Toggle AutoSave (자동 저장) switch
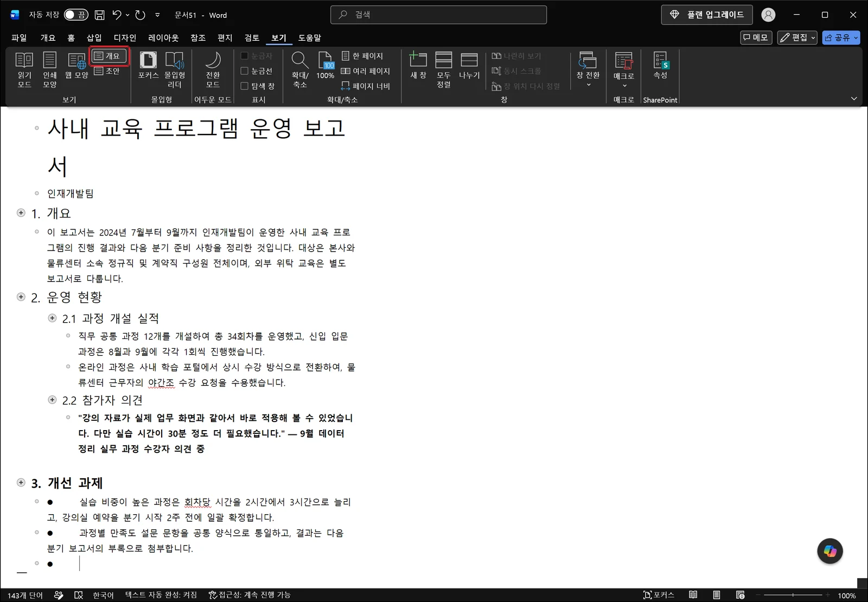The height and width of the screenshot is (602, 868). [x=76, y=15]
